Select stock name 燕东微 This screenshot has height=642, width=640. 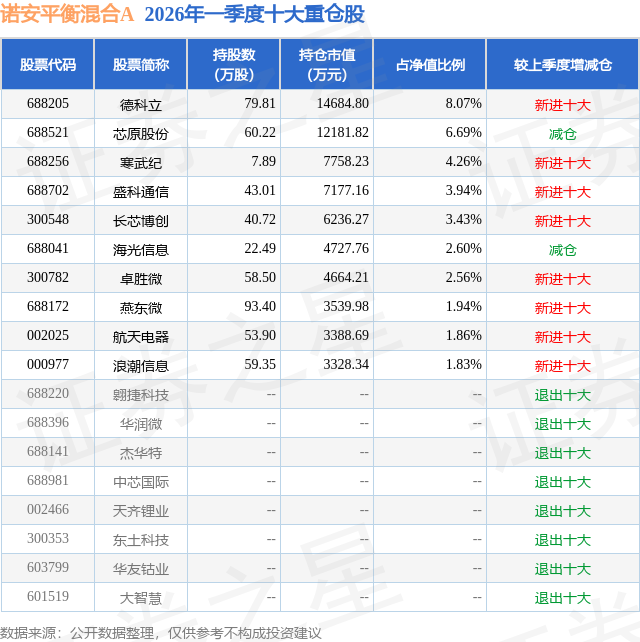[x=141, y=308]
